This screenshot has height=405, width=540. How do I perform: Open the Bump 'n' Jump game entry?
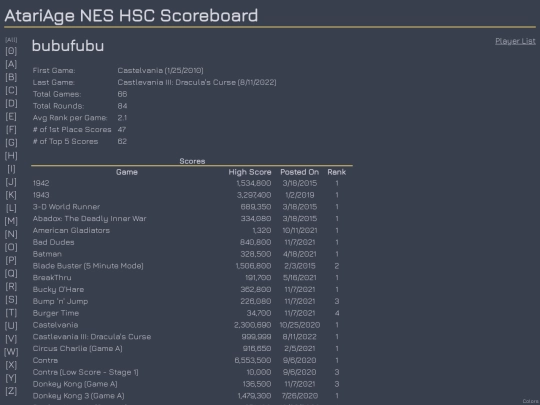60,301
